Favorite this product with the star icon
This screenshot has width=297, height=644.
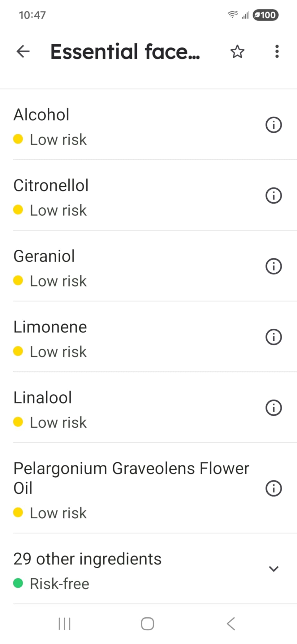click(x=237, y=51)
